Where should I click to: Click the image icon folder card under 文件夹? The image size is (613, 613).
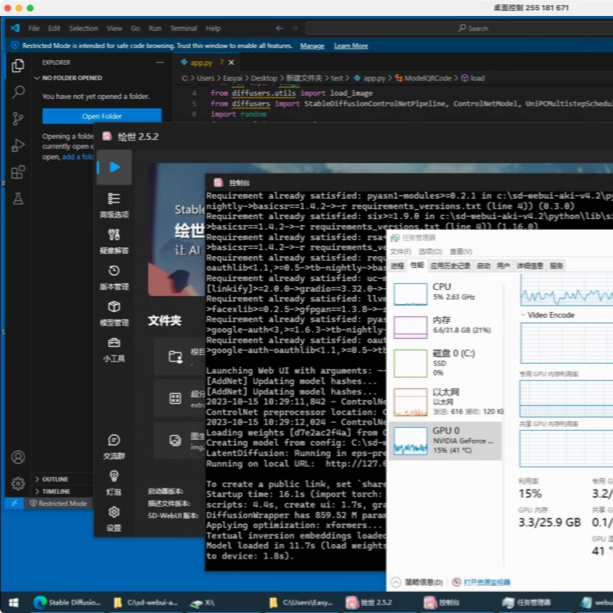click(179, 441)
